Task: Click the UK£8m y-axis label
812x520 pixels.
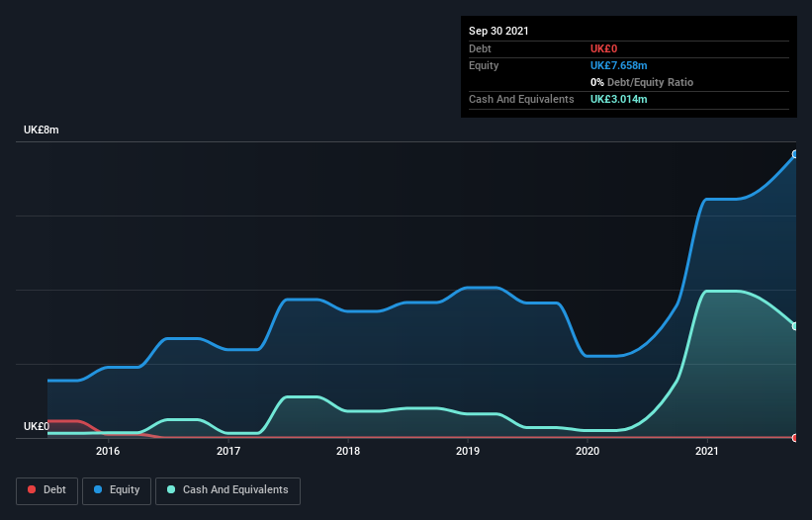Action: [42, 130]
